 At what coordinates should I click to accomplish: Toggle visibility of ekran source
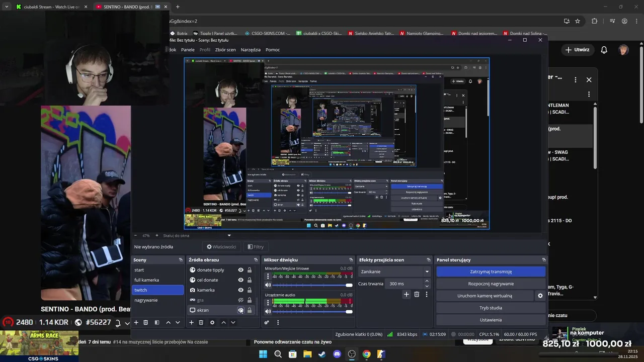240,310
